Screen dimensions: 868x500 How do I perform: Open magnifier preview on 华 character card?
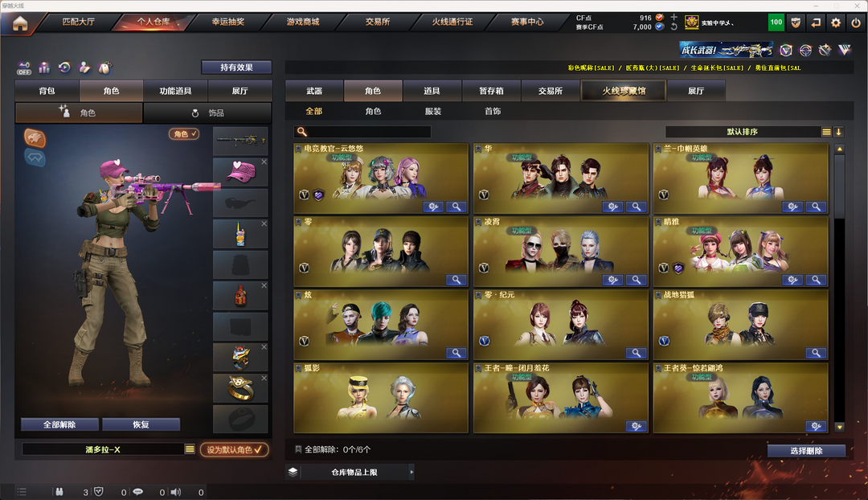tap(636, 207)
